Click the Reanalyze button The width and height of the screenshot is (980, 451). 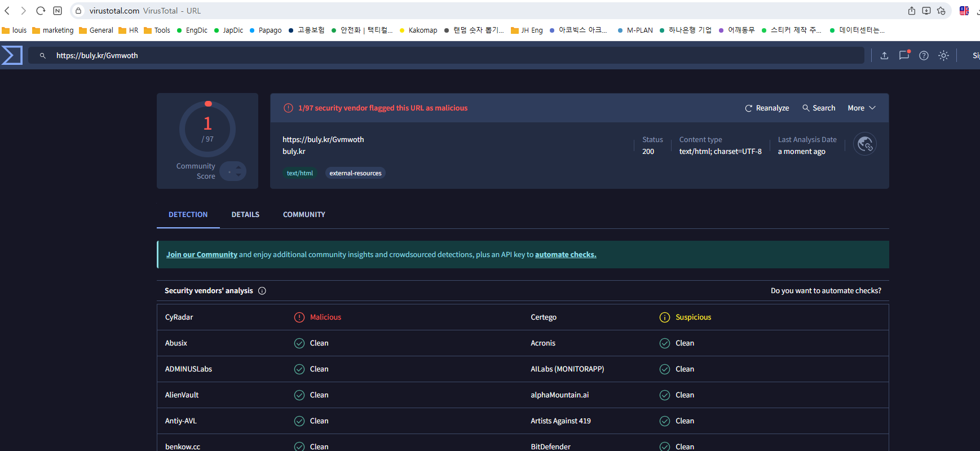[767, 108]
